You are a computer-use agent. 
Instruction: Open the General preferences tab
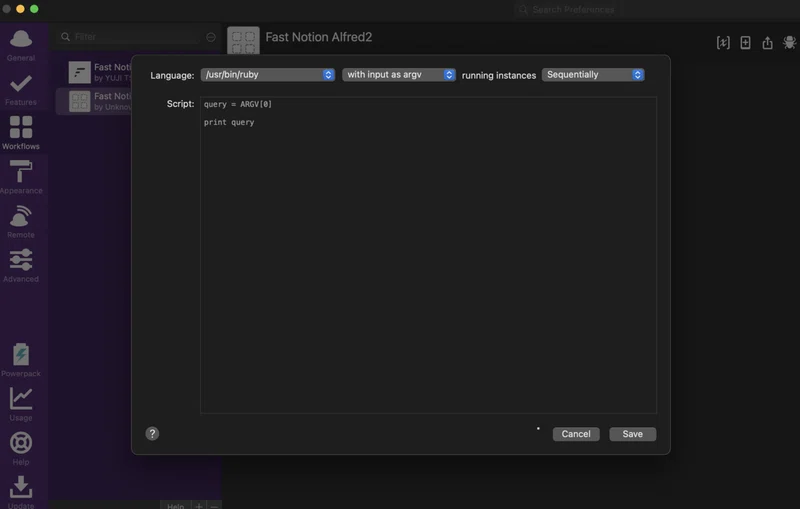click(21, 46)
